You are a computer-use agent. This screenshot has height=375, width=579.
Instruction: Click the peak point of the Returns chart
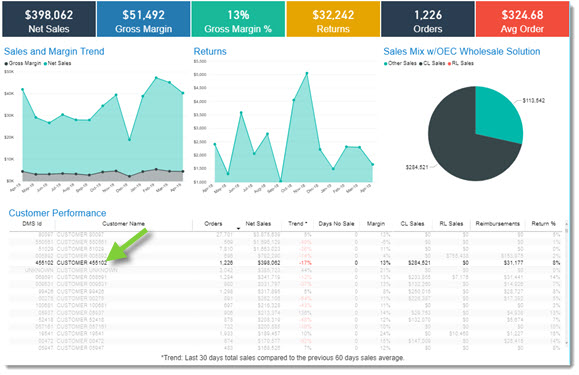[307, 73]
